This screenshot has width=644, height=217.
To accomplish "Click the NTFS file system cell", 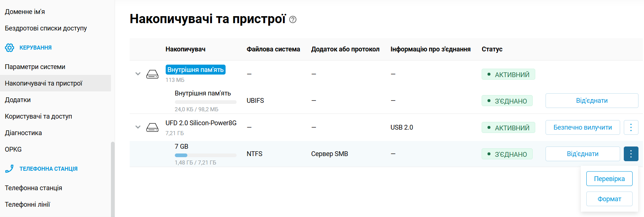I will click(x=255, y=154).
